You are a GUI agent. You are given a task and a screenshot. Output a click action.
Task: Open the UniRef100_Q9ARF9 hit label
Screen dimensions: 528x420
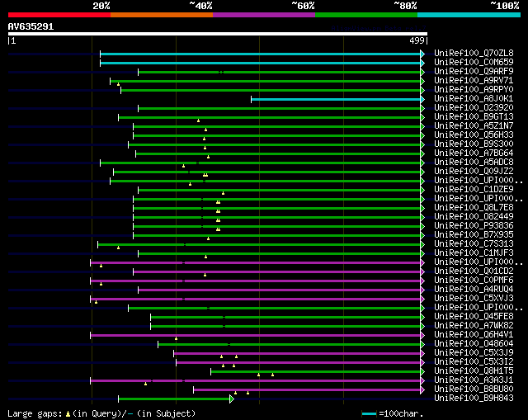coord(474,71)
